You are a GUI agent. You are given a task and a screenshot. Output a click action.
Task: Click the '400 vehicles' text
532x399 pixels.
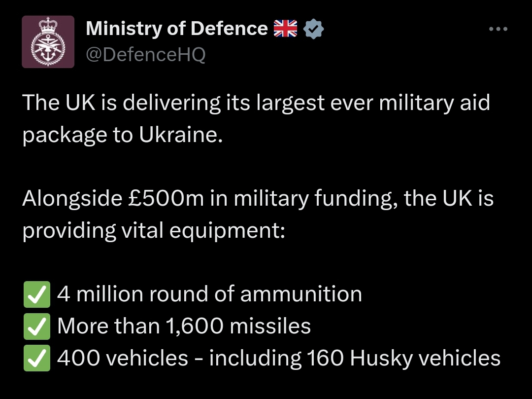point(123,358)
